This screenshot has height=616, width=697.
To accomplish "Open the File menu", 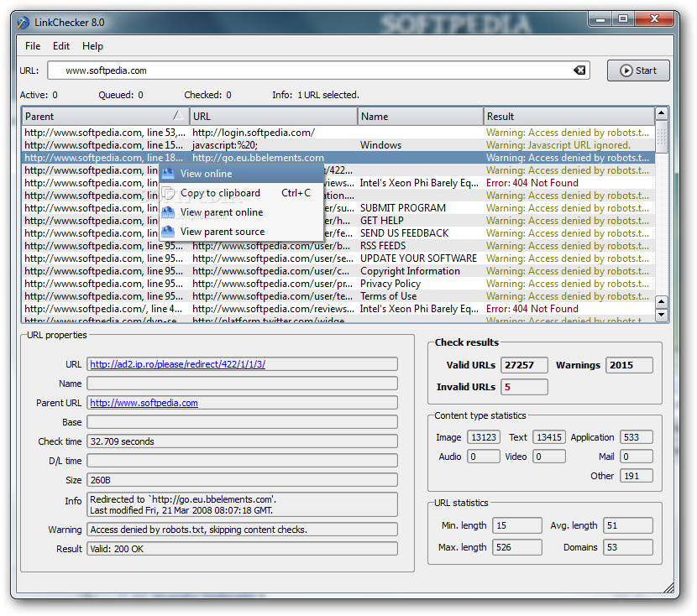I will pyautogui.click(x=33, y=46).
